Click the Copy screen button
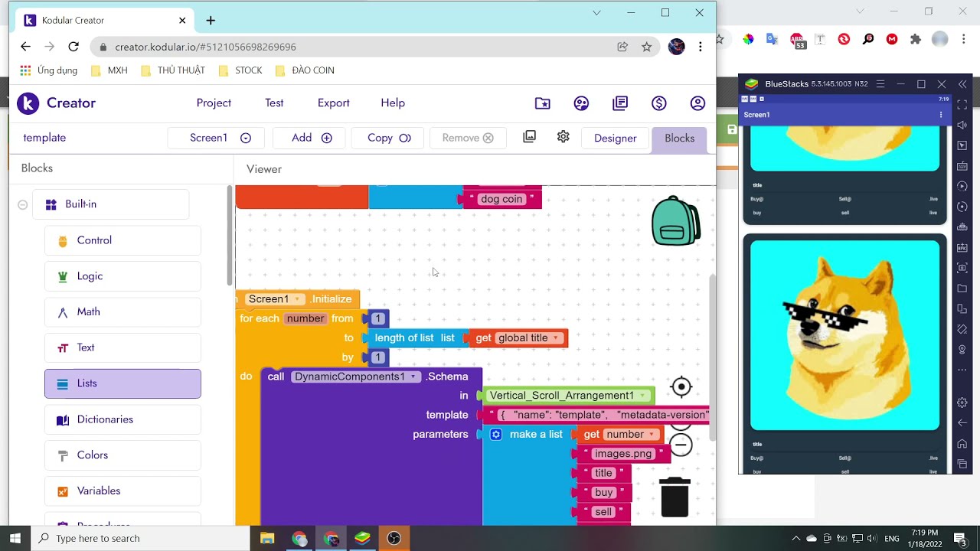Viewport: 980px width, 551px height. tap(389, 138)
